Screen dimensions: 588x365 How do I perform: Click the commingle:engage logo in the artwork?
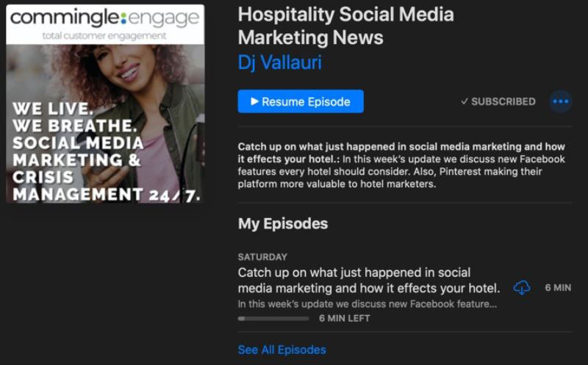coord(104,18)
